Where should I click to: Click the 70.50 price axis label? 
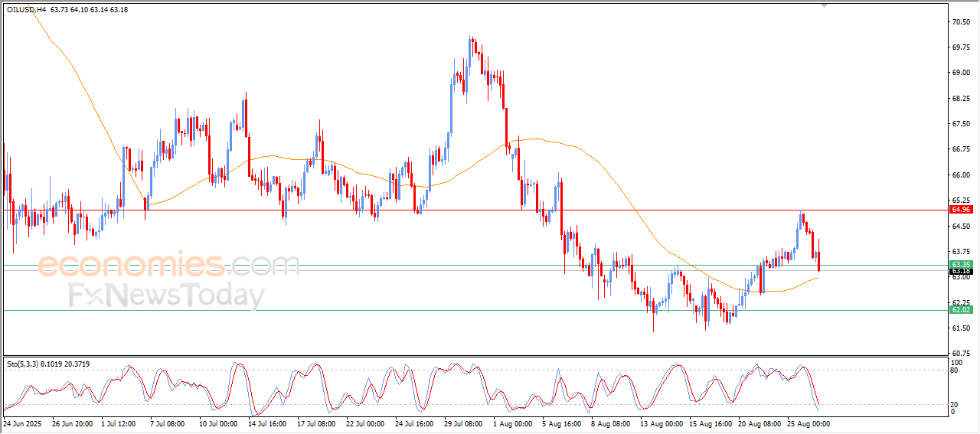point(962,21)
